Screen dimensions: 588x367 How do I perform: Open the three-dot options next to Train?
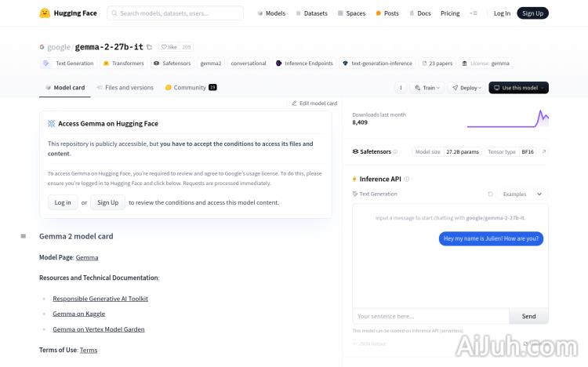(x=401, y=88)
